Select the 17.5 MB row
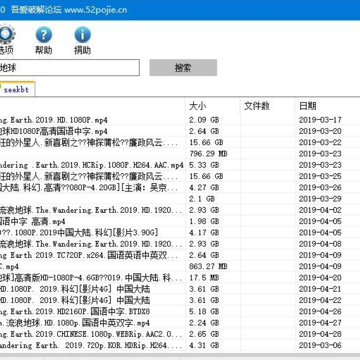The width and height of the screenshot is (360, 360). pyautogui.click(x=180, y=278)
